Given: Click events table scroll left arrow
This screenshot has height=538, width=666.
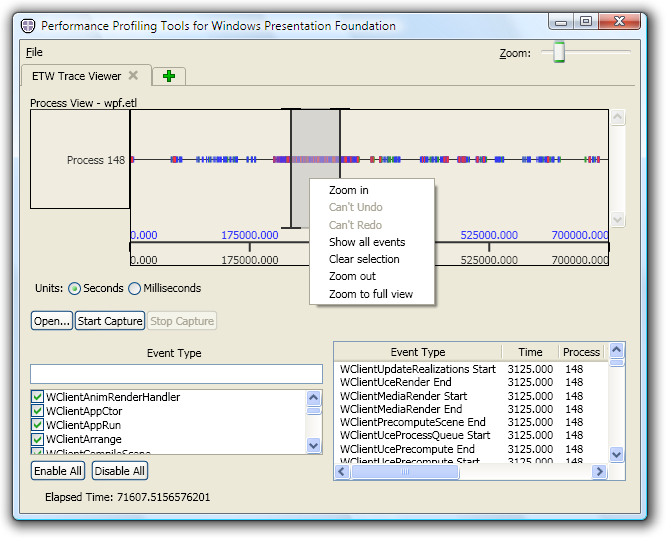Looking at the screenshot, I should pyautogui.click(x=342, y=471).
